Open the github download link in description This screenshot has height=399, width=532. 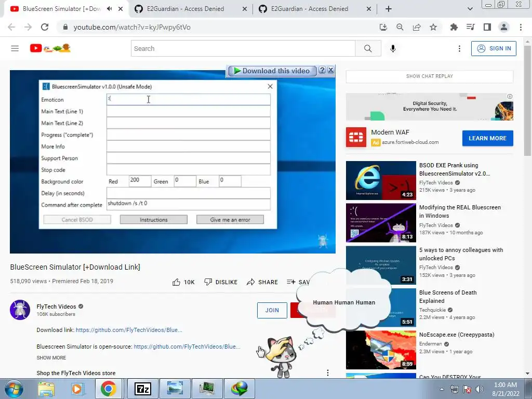click(x=129, y=330)
